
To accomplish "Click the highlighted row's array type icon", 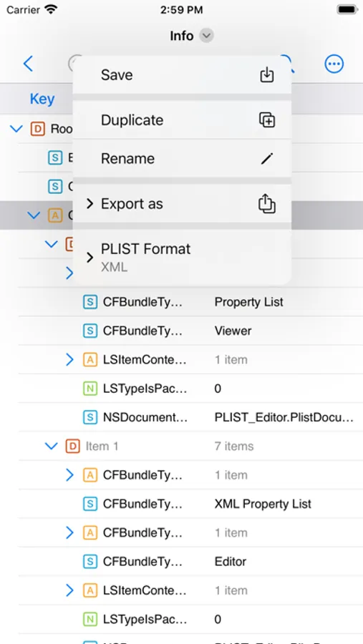I will click(55, 215).
